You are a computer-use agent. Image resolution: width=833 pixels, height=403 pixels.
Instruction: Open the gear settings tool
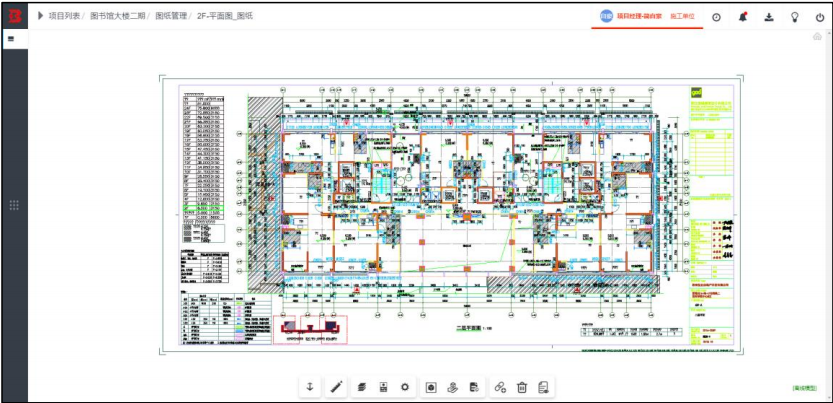point(405,387)
